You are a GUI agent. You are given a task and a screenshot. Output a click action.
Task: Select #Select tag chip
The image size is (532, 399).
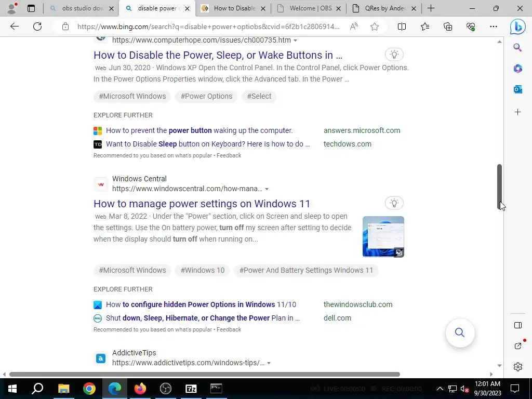point(259,96)
